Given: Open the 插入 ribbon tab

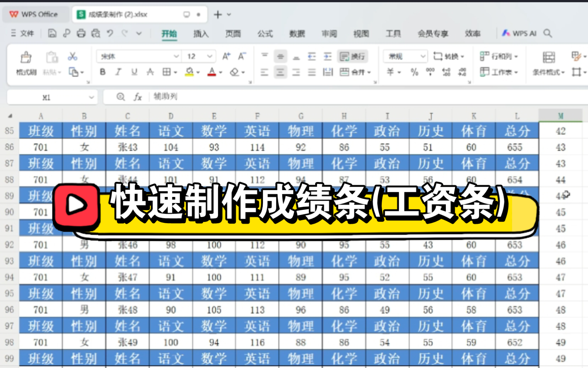Looking at the screenshot, I should point(201,34).
